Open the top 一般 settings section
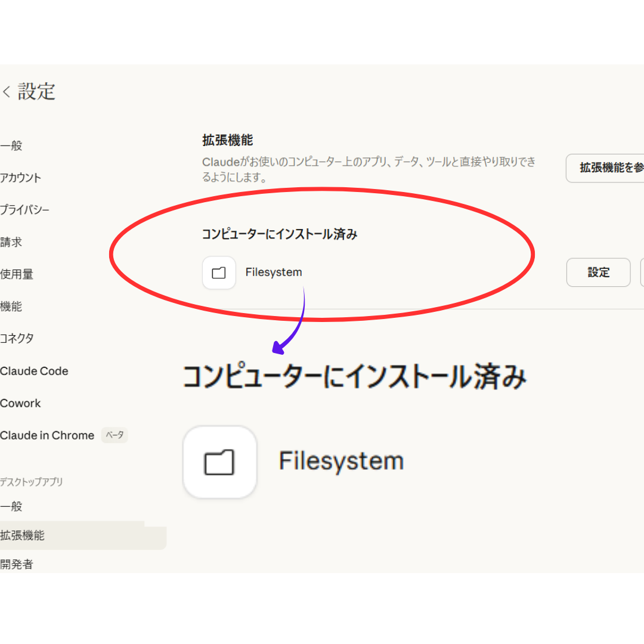 click(11, 145)
